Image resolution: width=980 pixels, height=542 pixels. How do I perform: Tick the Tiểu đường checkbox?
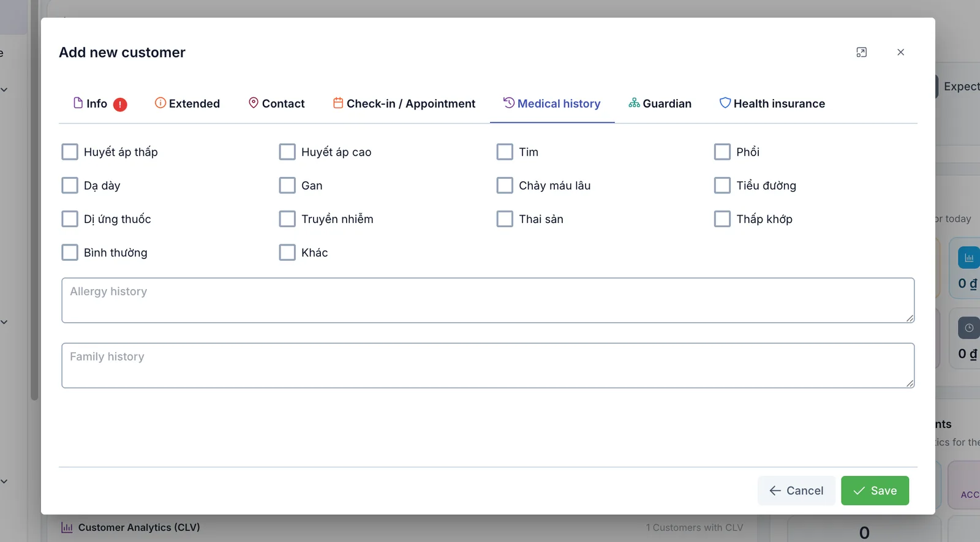[x=722, y=186]
